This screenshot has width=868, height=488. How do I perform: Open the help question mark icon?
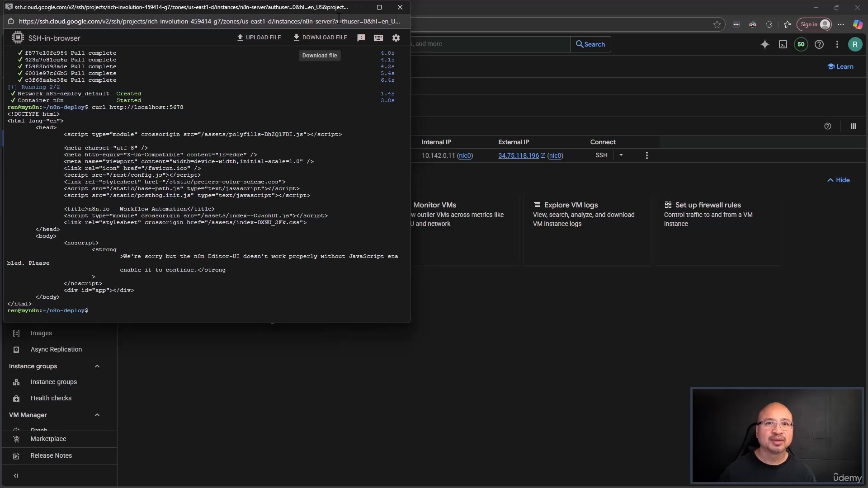pyautogui.click(x=819, y=44)
